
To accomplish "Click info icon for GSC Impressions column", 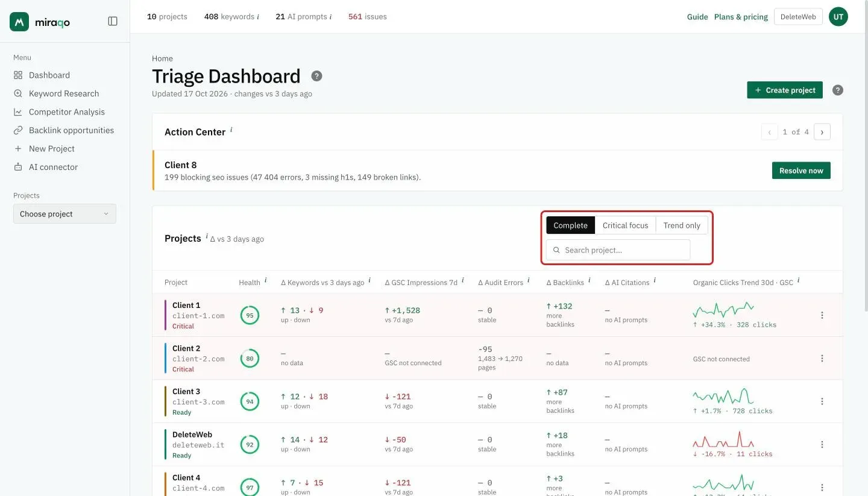I will (x=463, y=280).
